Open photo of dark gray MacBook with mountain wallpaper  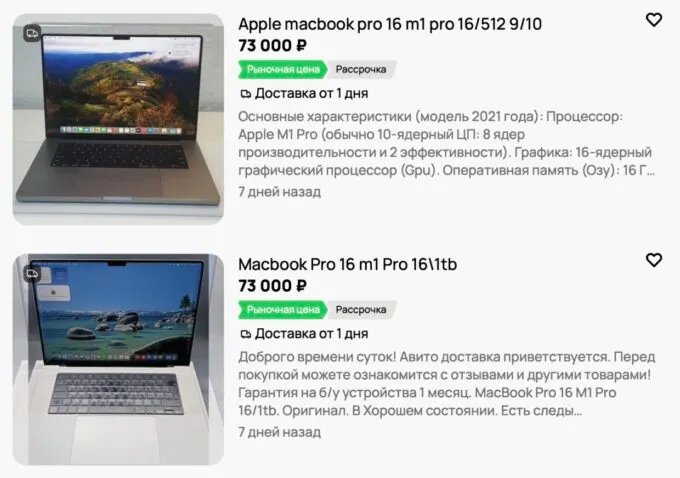pyautogui.click(x=118, y=119)
